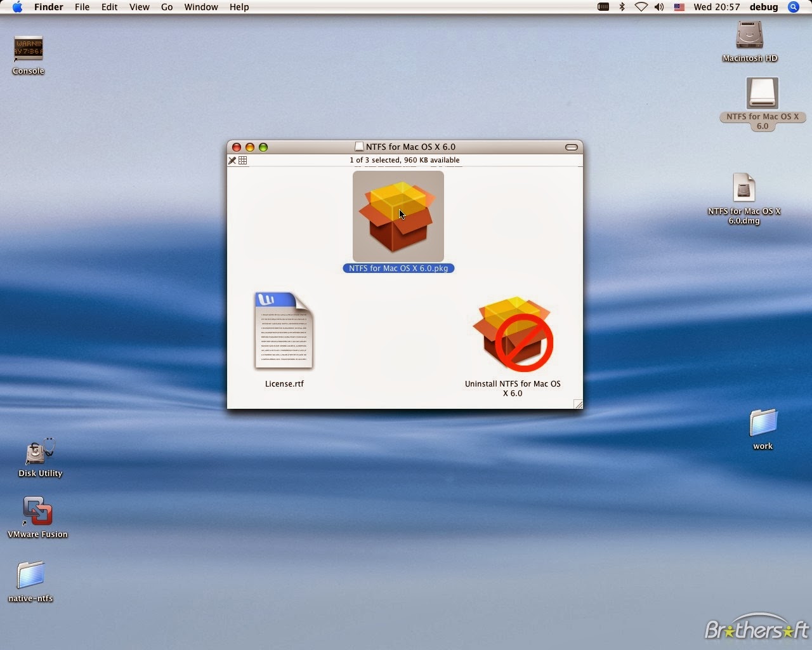This screenshot has width=812, height=650.
Task: Open the Help menu
Action: click(239, 7)
